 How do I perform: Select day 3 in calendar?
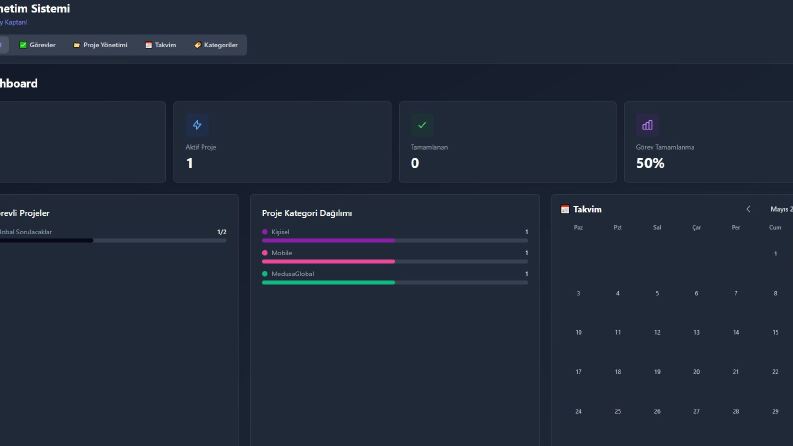click(x=578, y=293)
